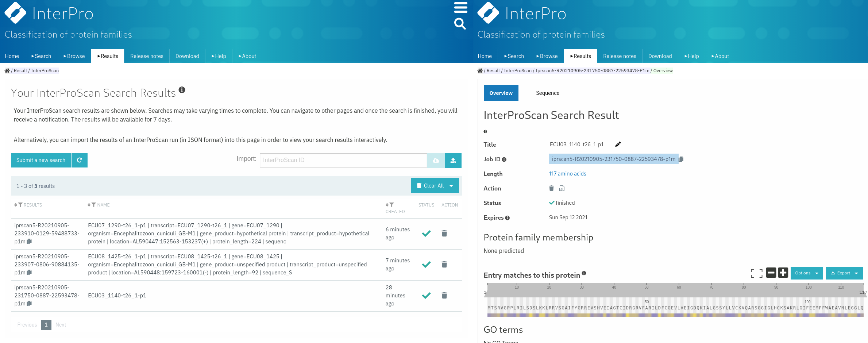The image size is (868, 343).
Task: Click fullscreen icon for entry matches viewer
Action: point(757,273)
